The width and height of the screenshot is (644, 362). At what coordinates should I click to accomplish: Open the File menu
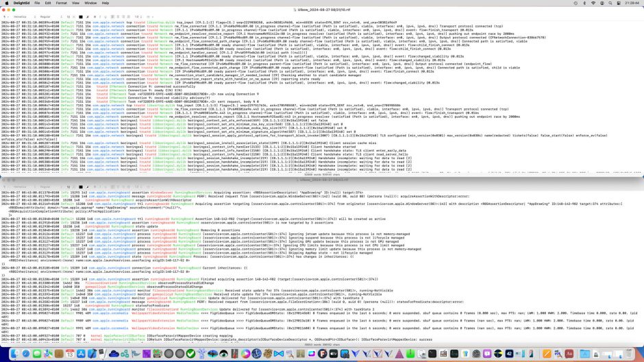(x=37, y=3)
